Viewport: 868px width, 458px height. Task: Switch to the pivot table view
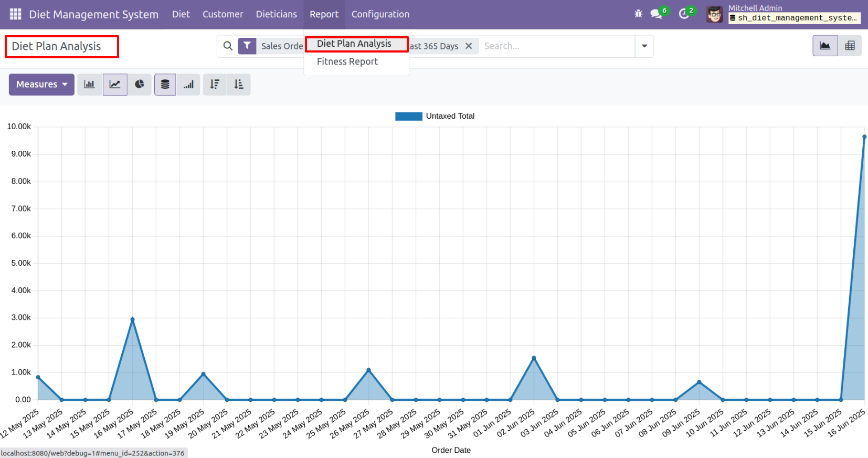click(850, 46)
